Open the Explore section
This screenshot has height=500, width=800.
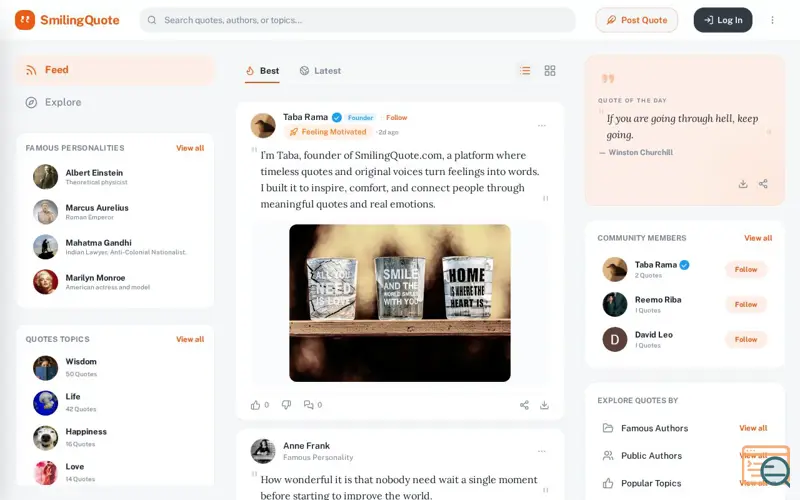[x=115, y=102]
